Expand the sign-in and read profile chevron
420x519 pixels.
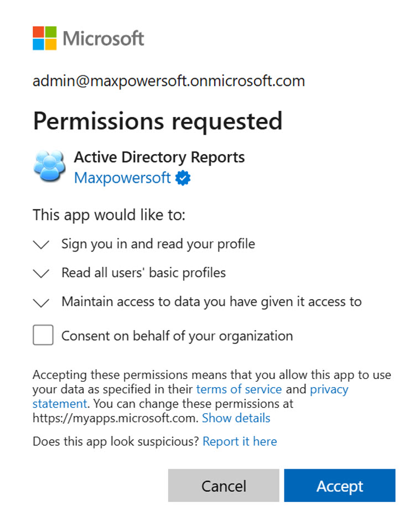pyautogui.click(x=42, y=244)
